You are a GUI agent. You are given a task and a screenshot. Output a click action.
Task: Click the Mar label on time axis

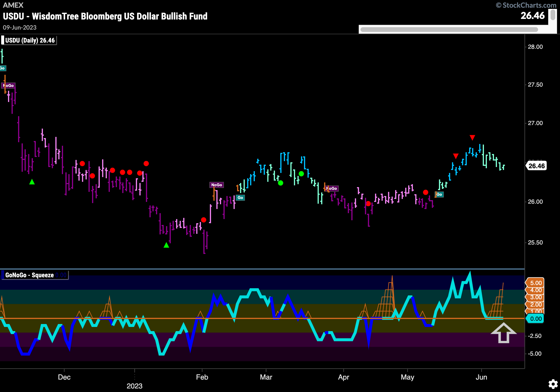tap(266, 377)
